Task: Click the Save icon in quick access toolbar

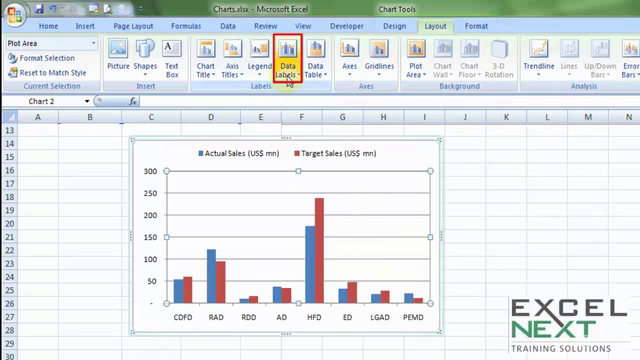Action: (x=39, y=9)
